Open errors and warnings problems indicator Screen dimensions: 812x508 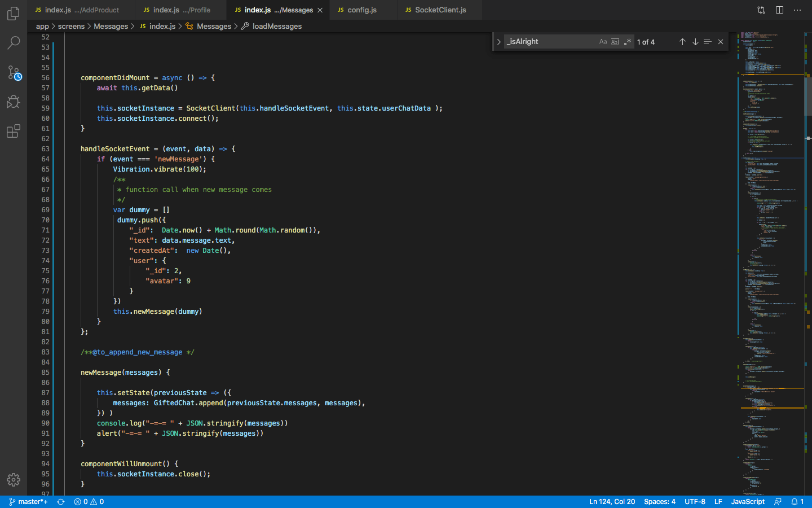point(89,502)
